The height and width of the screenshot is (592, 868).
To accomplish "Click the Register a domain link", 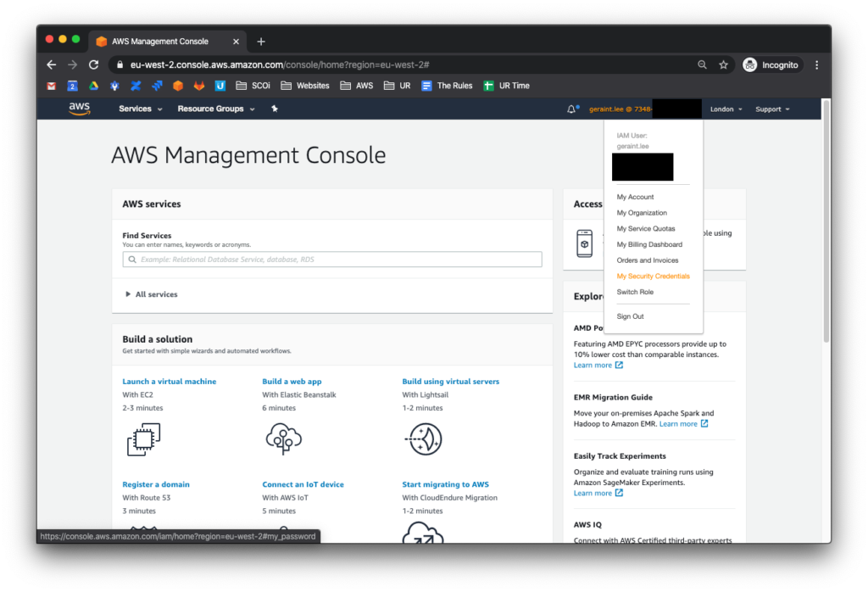I will click(156, 484).
